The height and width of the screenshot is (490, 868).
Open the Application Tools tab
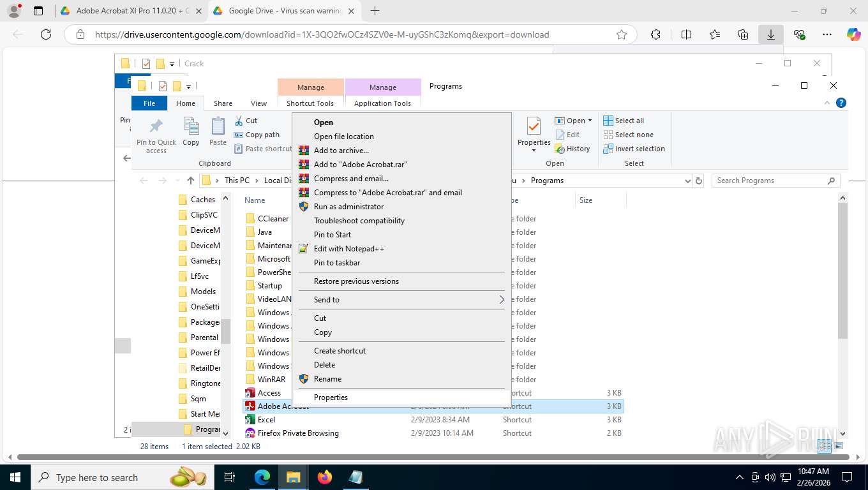tap(383, 103)
